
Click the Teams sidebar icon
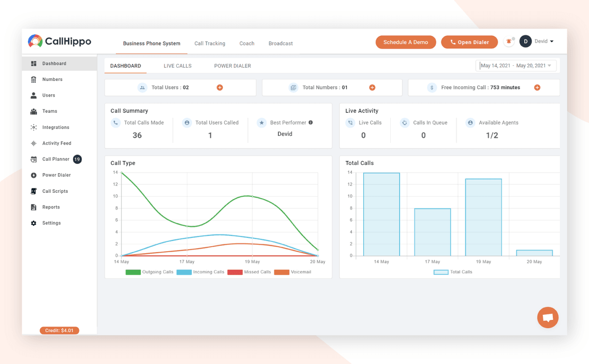(x=33, y=111)
